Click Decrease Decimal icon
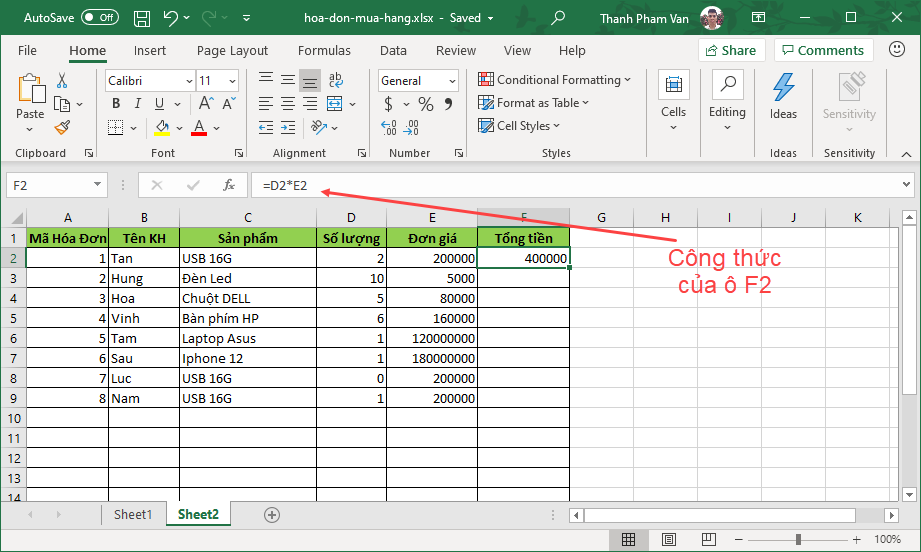Image resolution: width=921 pixels, height=552 pixels. [x=412, y=127]
